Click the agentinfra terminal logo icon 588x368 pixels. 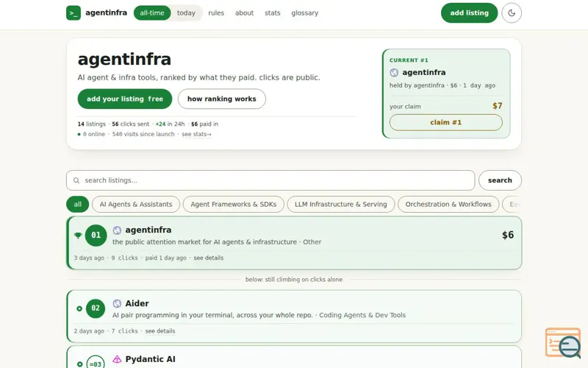point(73,13)
